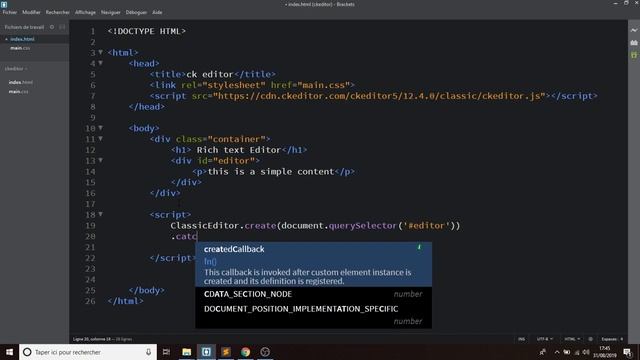Choose DOCUMENT_POSITION_IMPLEMENTATION_SPECIFIC hint

coord(313,315)
